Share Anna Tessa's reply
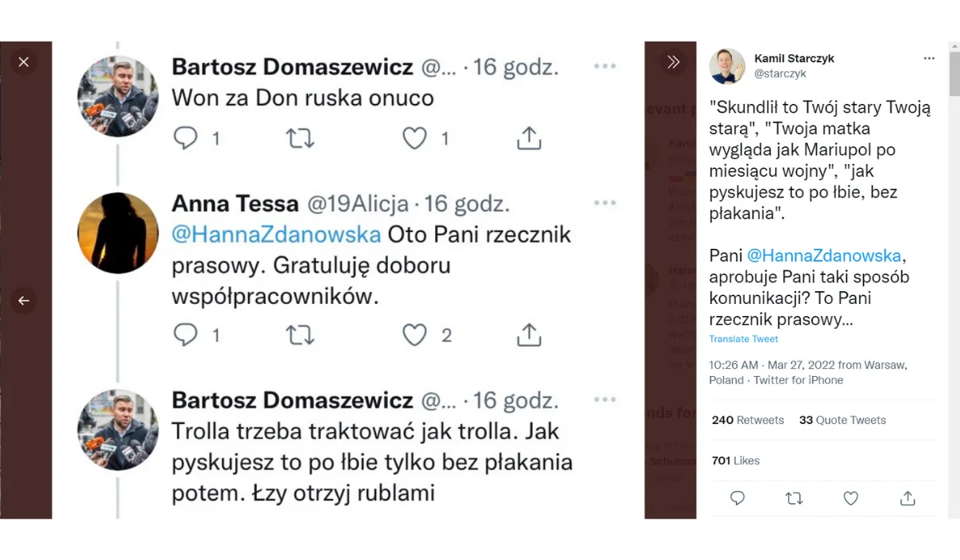 pos(529,334)
